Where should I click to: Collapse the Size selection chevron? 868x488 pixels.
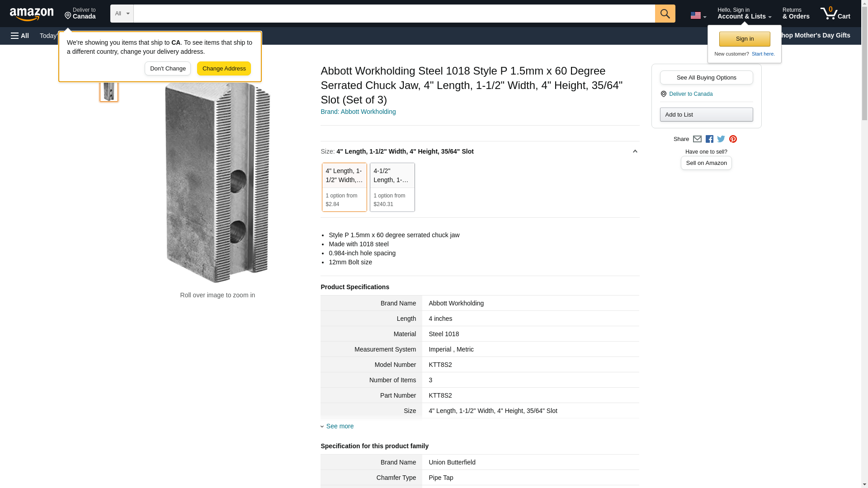coord(635,151)
